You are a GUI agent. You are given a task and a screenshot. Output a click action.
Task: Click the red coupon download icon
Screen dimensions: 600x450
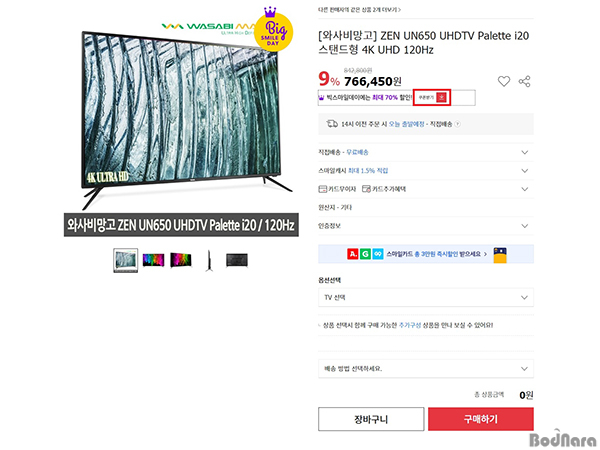(441, 98)
